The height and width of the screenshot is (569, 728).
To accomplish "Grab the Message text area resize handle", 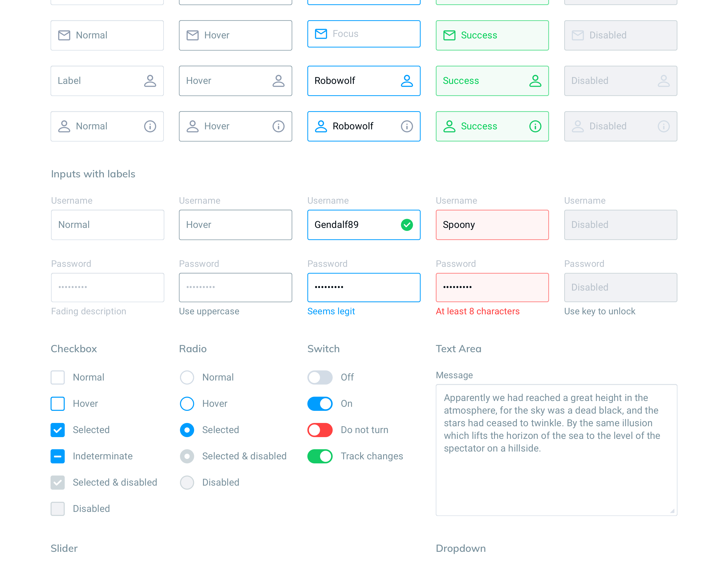I will (672, 511).
